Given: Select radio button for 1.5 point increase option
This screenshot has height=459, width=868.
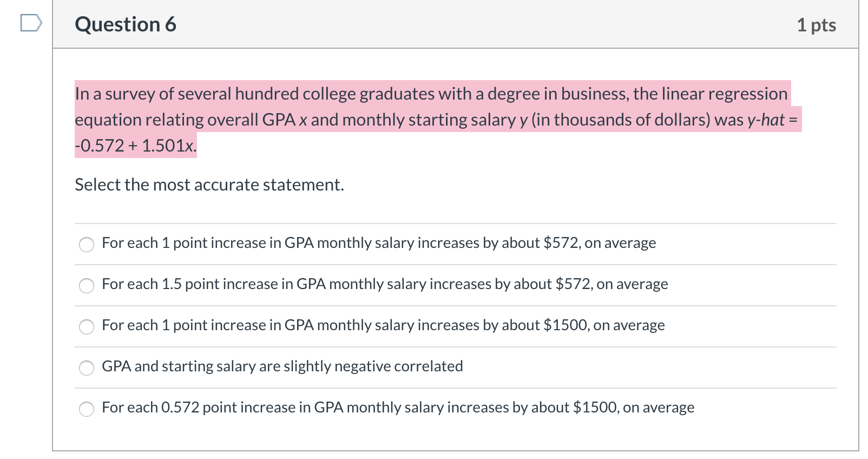Looking at the screenshot, I should click(87, 286).
